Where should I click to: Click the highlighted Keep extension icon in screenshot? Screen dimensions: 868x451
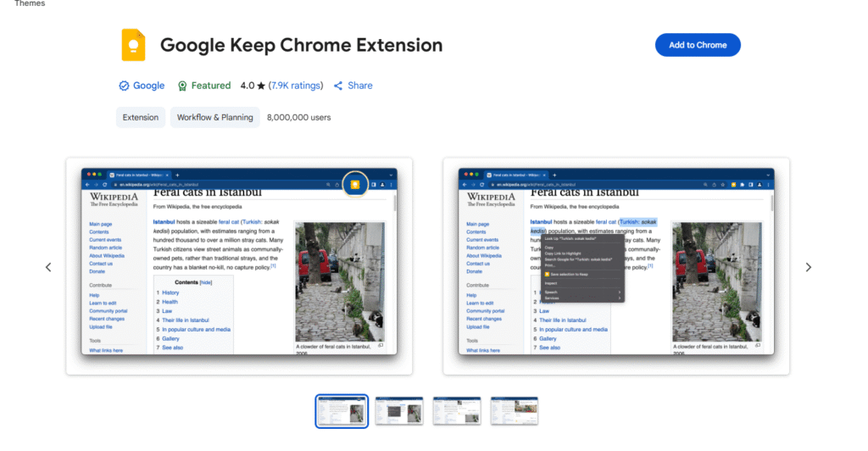tap(355, 184)
